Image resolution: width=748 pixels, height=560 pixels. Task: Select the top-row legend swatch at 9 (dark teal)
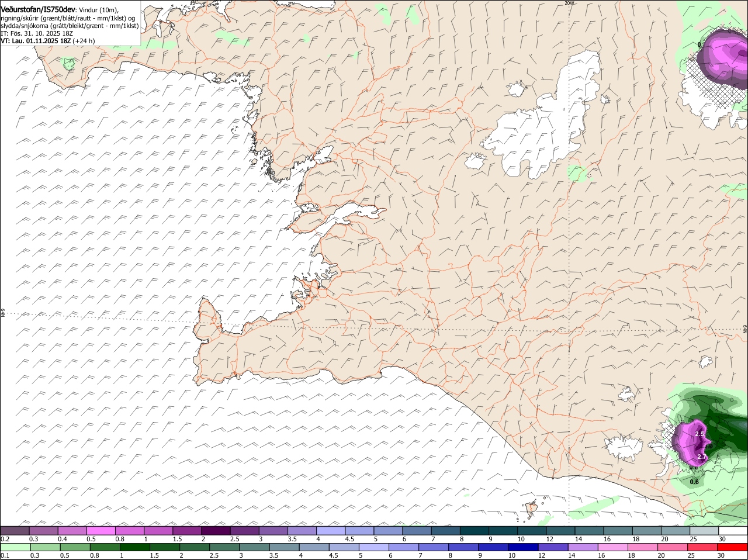(503, 531)
